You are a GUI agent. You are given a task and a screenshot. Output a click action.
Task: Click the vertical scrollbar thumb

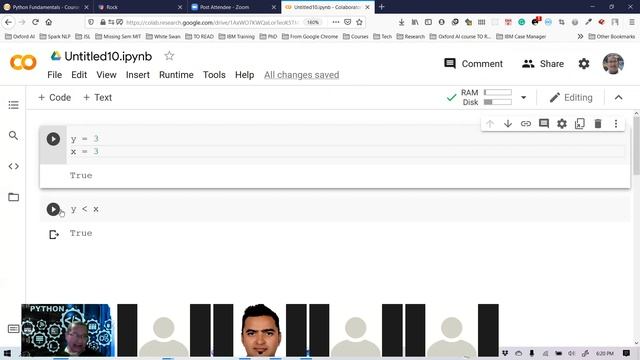[x=636, y=146]
